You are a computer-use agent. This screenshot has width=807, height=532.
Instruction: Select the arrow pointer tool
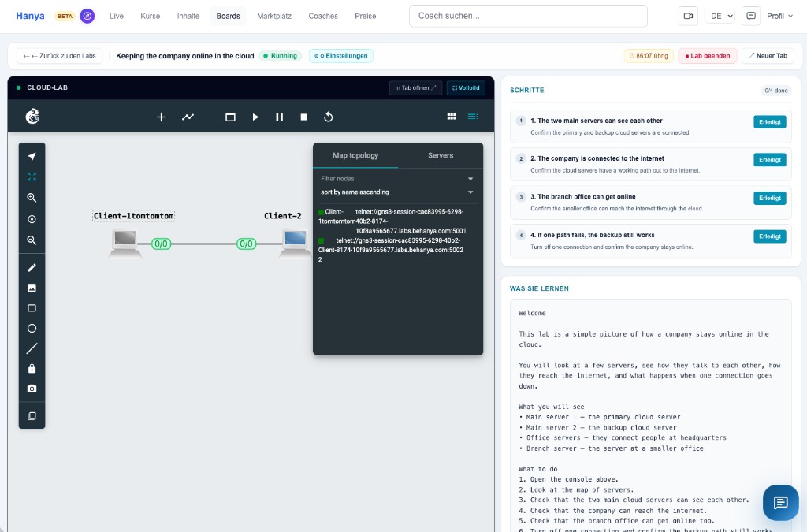tap(32, 156)
